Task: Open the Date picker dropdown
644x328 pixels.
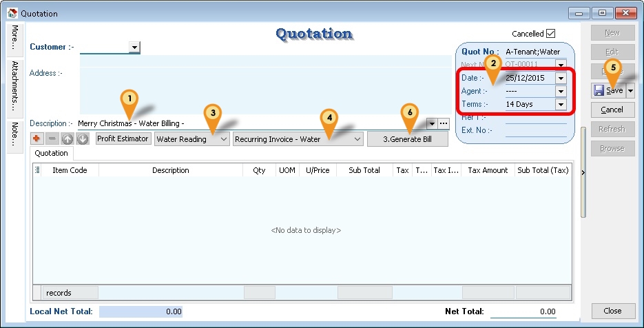Action: point(561,79)
